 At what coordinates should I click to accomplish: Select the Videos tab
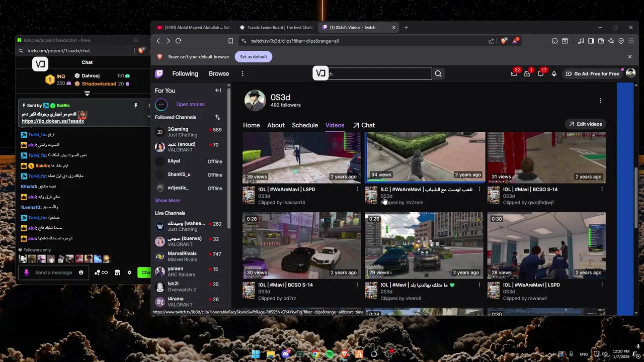click(335, 125)
